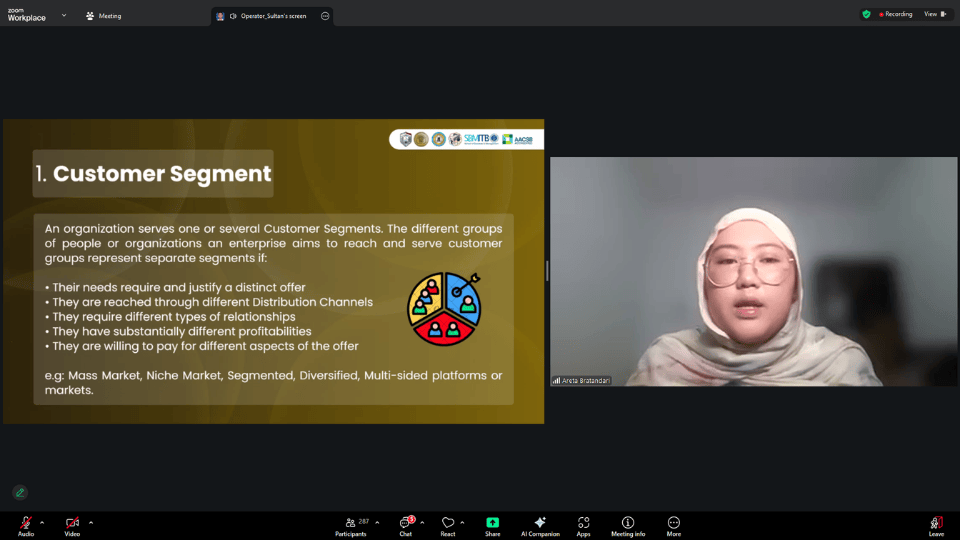Leave the meeting
This screenshot has width=960, height=540.
pyautogui.click(x=936, y=523)
